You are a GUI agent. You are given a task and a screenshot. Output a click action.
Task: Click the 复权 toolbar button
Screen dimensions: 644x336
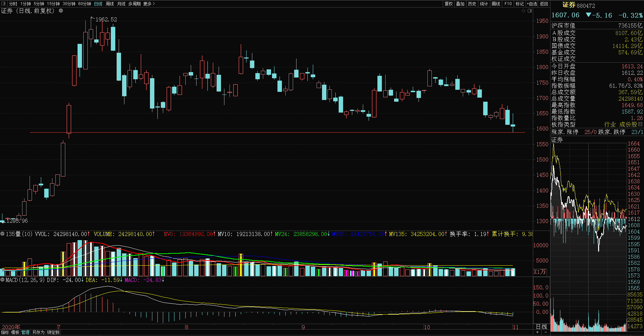click(449, 4)
